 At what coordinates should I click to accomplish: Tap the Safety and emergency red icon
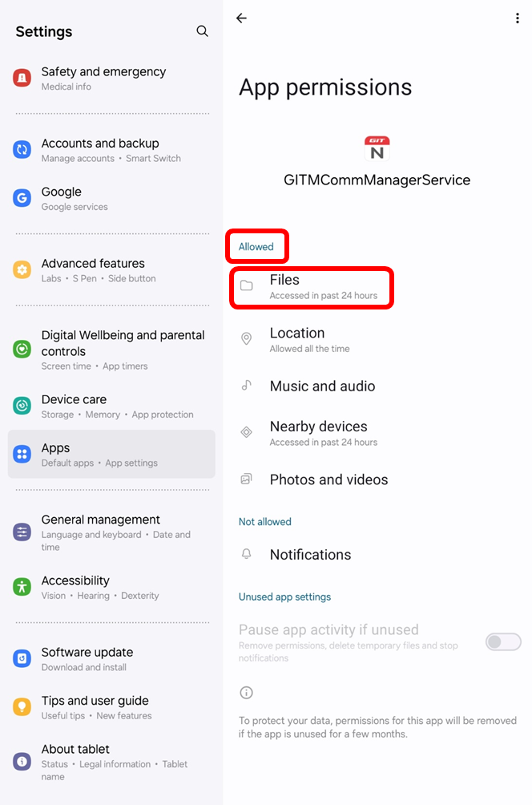tap(22, 78)
